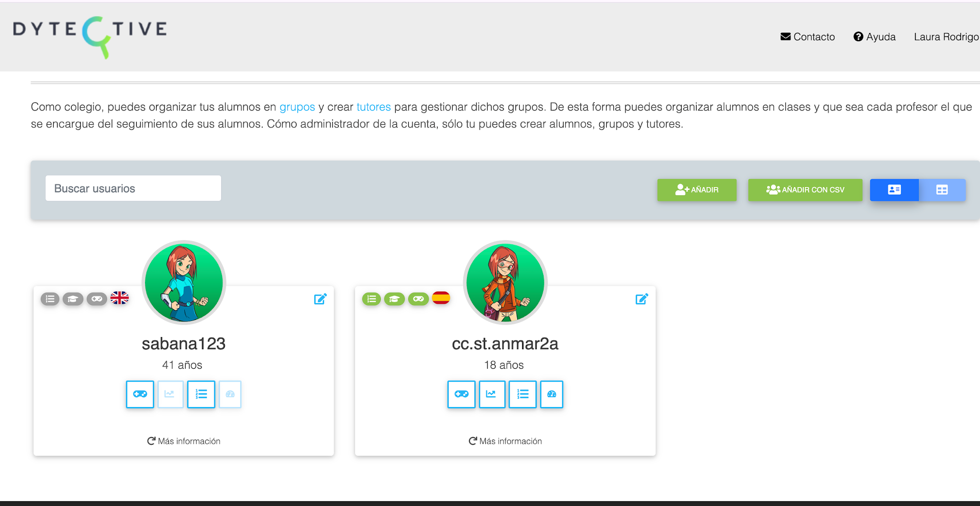Expand Más información for cc.st.anmar2a
This screenshot has width=980, height=506.
(x=505, y=441)
